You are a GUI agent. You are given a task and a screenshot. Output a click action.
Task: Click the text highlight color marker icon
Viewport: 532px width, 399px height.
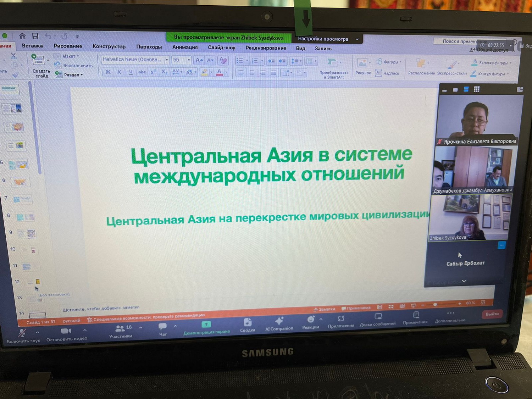tap(205, 72)
